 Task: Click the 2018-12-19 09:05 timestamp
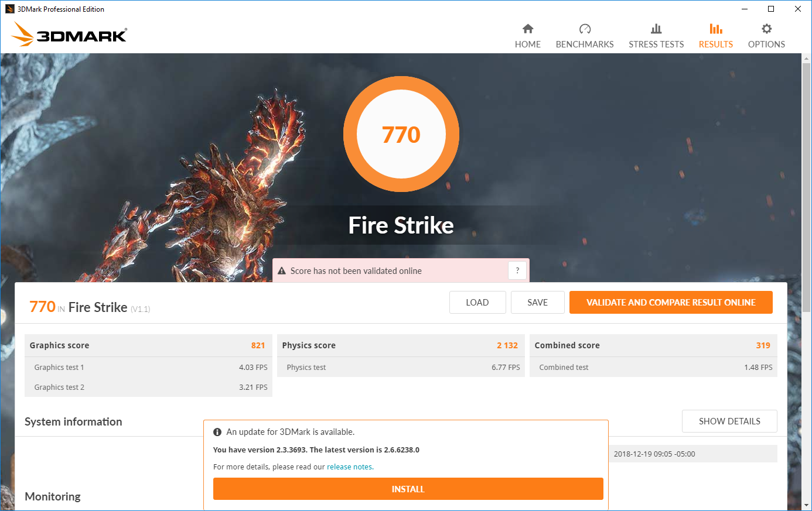[x=654, y=454]
